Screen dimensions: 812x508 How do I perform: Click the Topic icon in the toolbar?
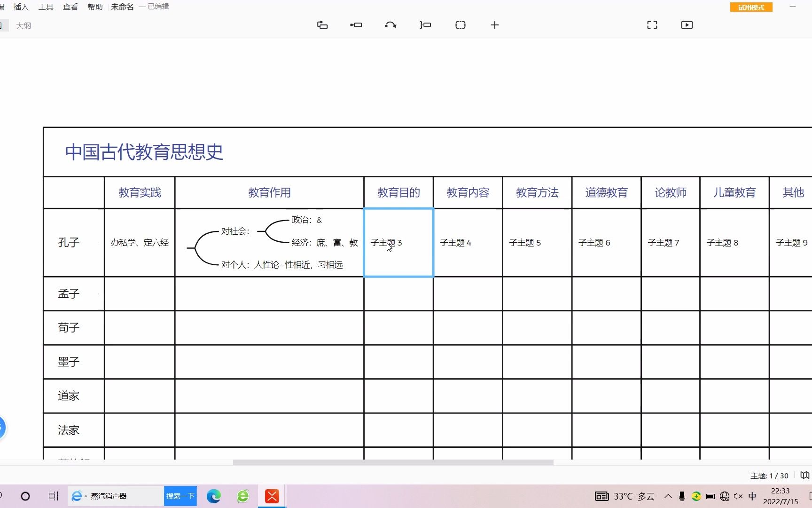[322, 25]
